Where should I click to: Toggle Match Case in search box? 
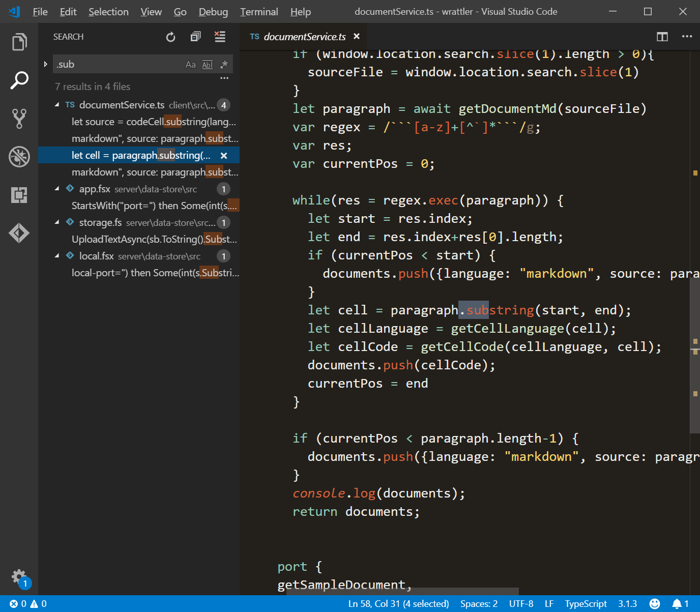point(190,65)
